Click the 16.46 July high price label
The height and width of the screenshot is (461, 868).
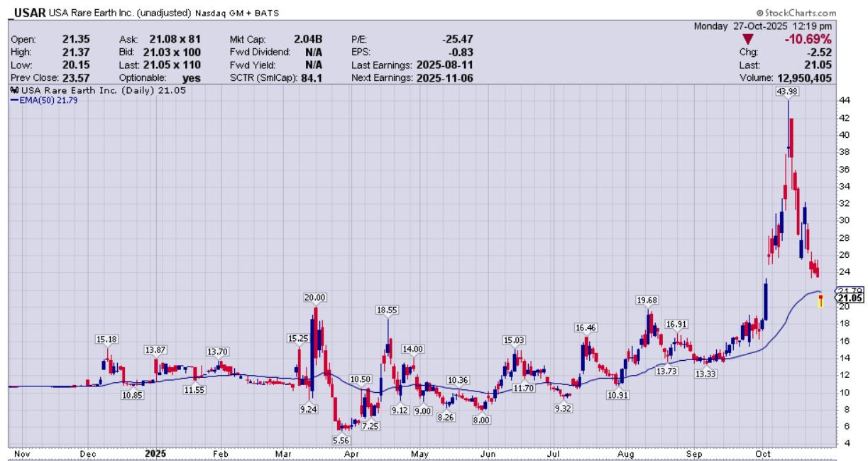586,327
